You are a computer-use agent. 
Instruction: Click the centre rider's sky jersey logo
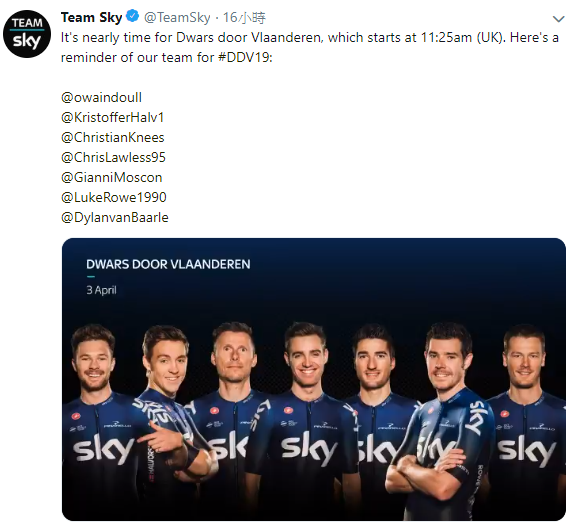[309, 450]
